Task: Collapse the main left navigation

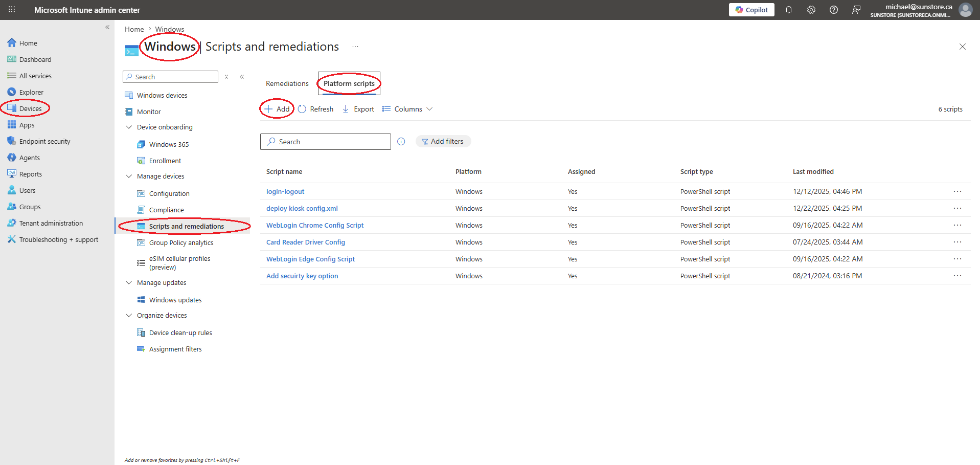Action: 107,27
